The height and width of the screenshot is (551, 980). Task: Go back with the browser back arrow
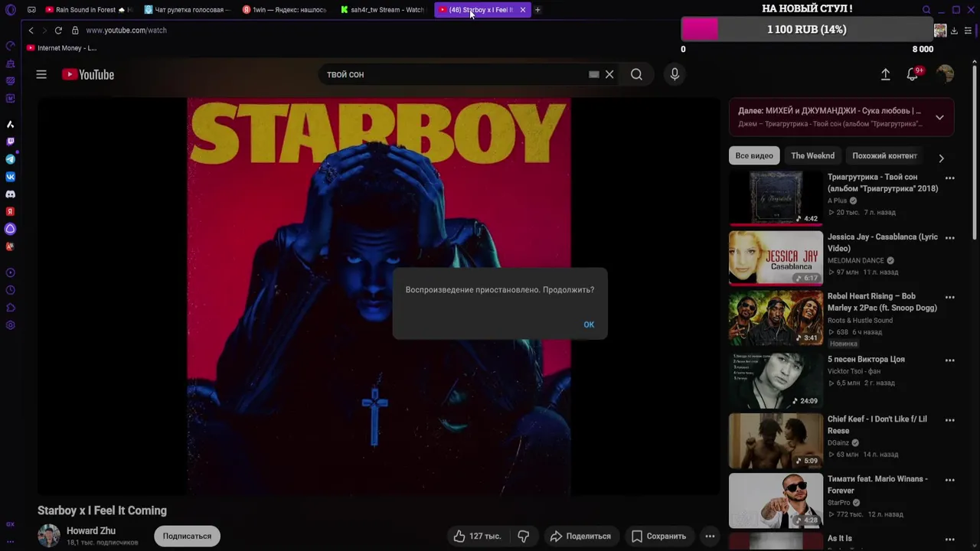pyautogui.click(x=31, y=31)
